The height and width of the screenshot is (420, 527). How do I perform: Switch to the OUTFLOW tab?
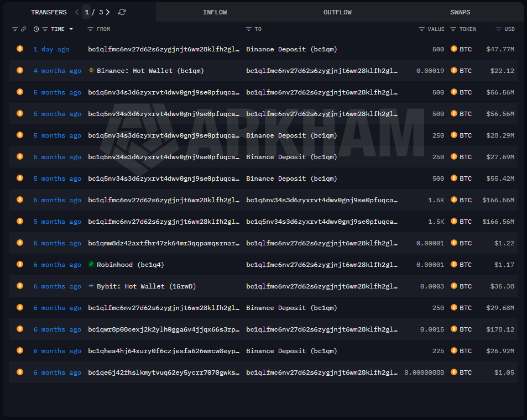(337, 12)
